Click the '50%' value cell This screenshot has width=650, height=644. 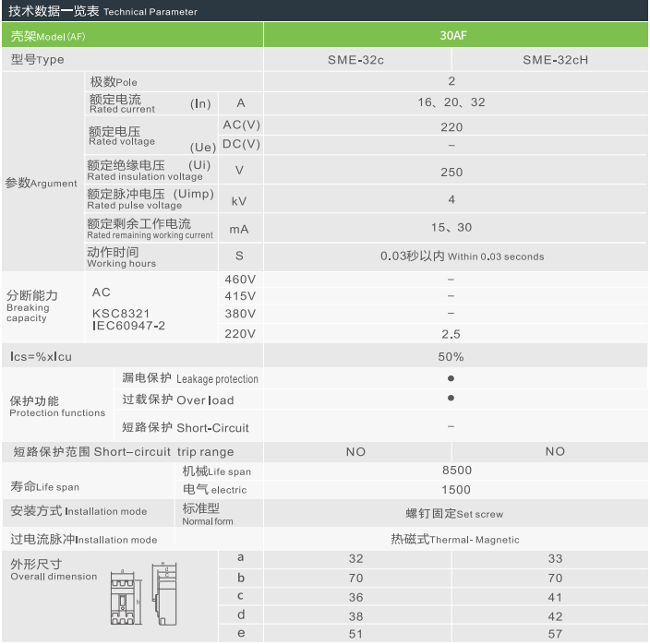[x=455, y=356]
